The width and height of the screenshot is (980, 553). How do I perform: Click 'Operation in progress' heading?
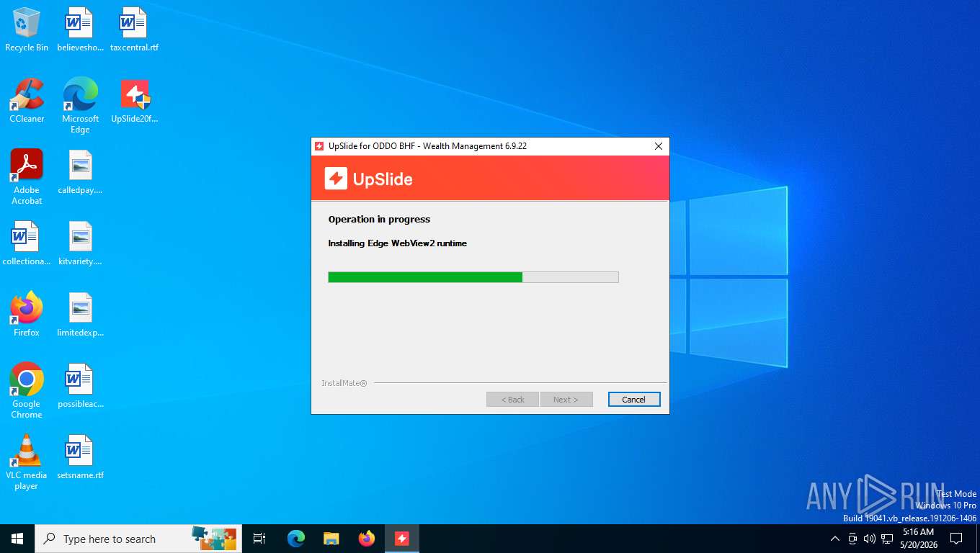(379, 219)
